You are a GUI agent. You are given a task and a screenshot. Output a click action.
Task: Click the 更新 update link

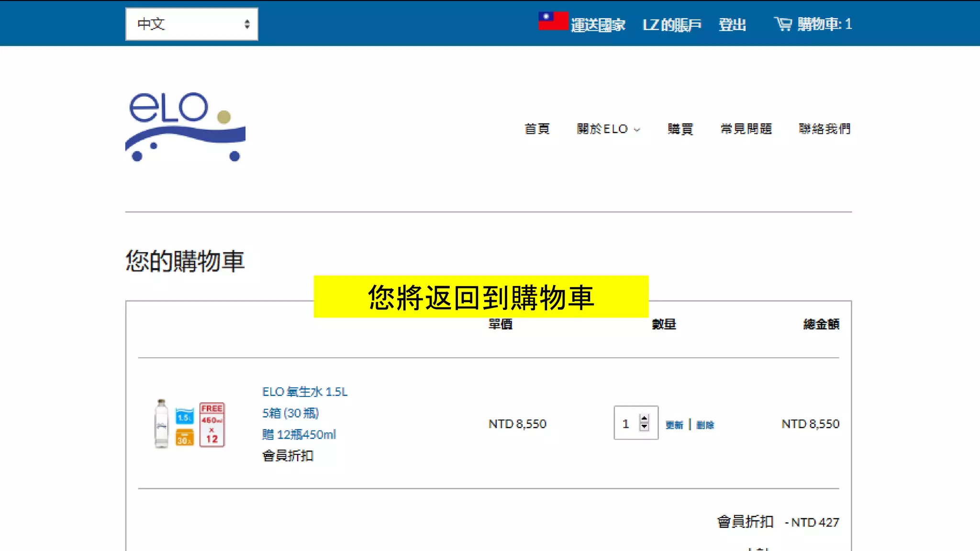click(674, 425)
